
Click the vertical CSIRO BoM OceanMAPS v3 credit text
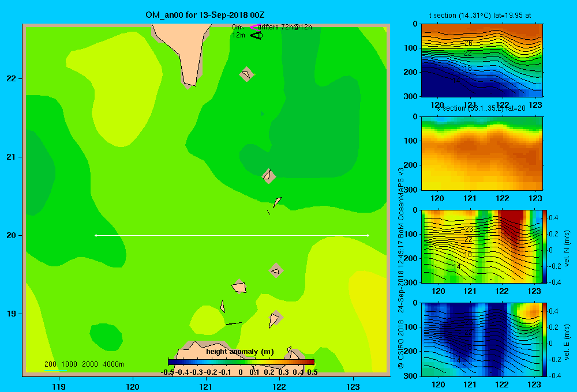401,269
